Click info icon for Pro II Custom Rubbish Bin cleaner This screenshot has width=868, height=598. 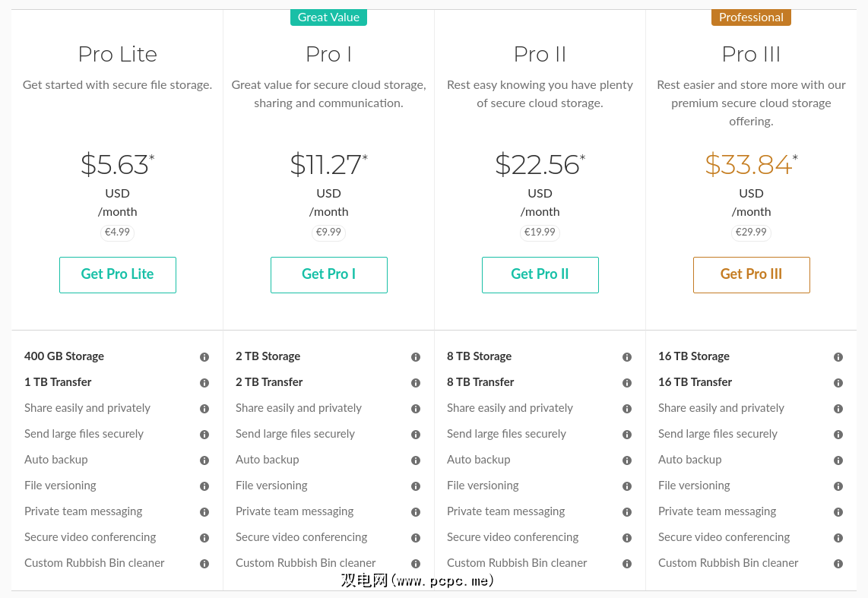pos(627,564)
